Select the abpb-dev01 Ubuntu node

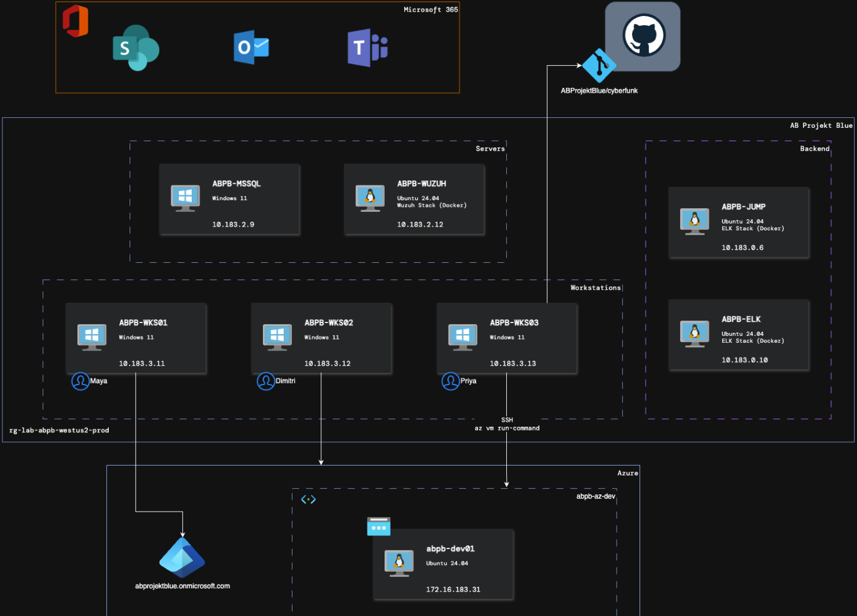pyautogui.click(x=443, y=564)
